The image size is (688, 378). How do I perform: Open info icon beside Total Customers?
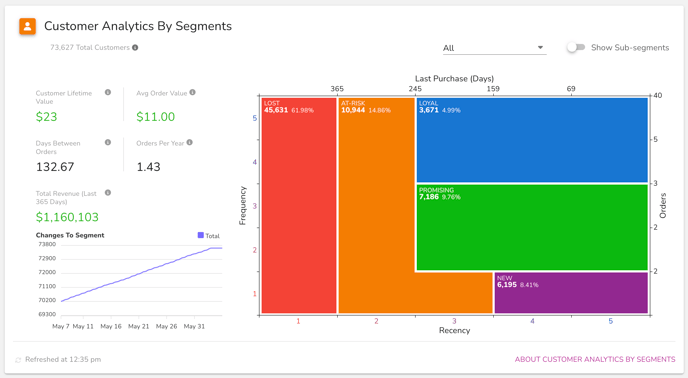pyautogui.click(x=135, y=47)
